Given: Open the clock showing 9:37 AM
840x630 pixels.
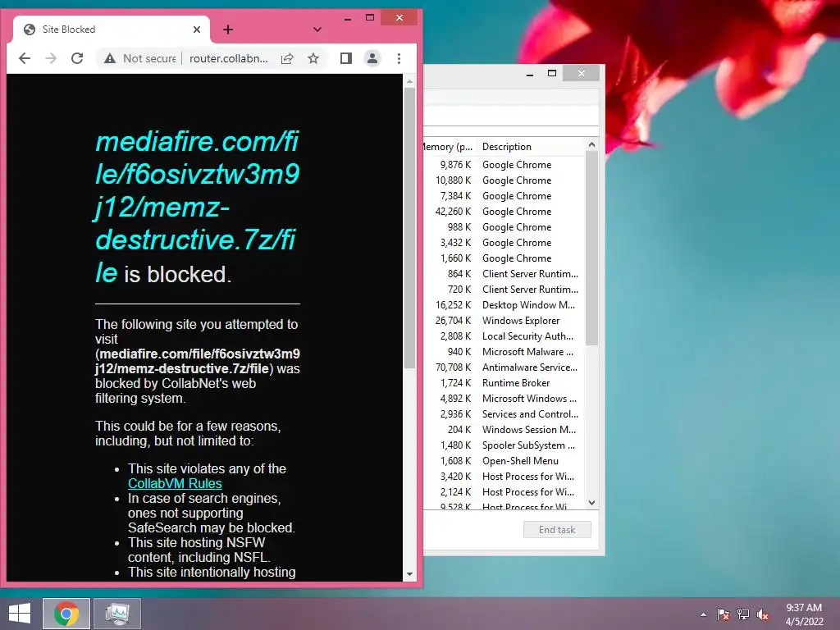Looking at the screenshot, I should pos(804,614).
